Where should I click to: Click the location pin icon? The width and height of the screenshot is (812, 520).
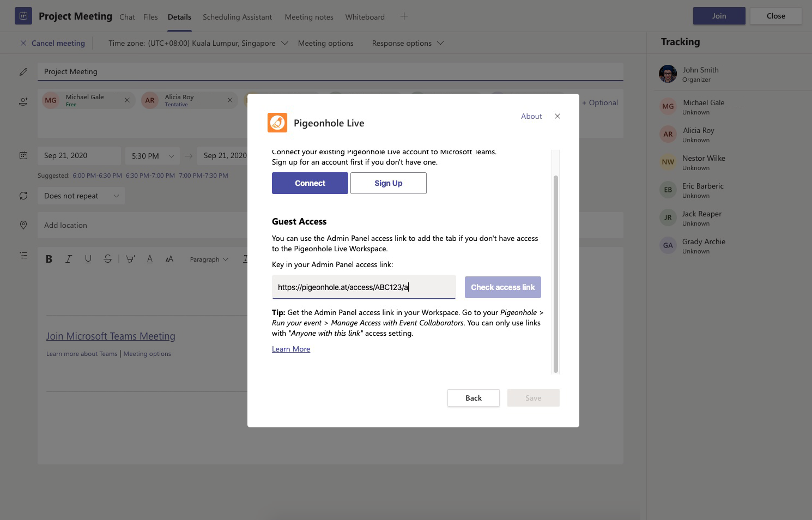tap(23, 225)
